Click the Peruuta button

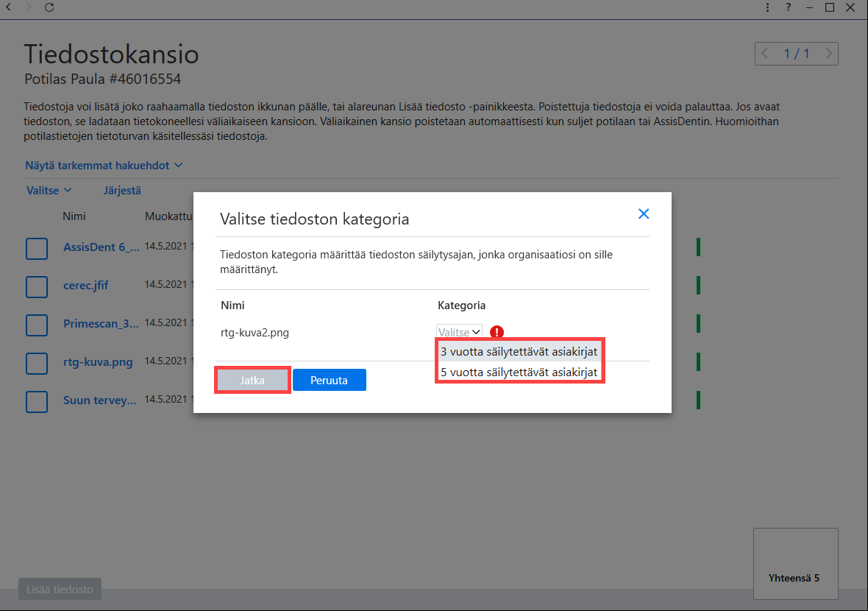tap(330, 381)
